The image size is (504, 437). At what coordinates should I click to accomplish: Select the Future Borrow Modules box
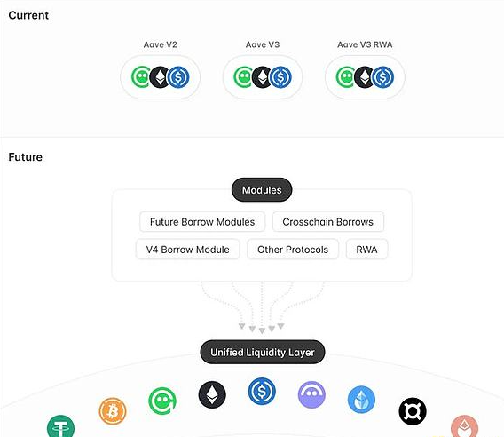[202, 222]
